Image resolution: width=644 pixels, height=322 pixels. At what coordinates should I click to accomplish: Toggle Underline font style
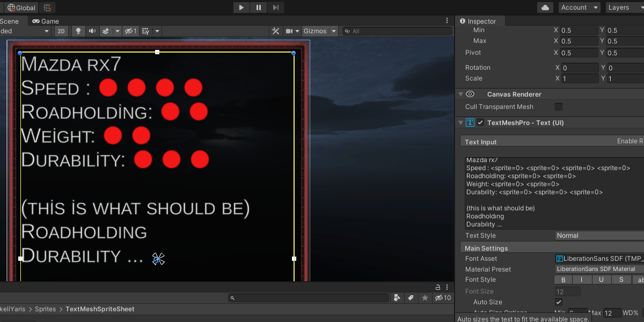pyautogui.click(x=602, y=280)
